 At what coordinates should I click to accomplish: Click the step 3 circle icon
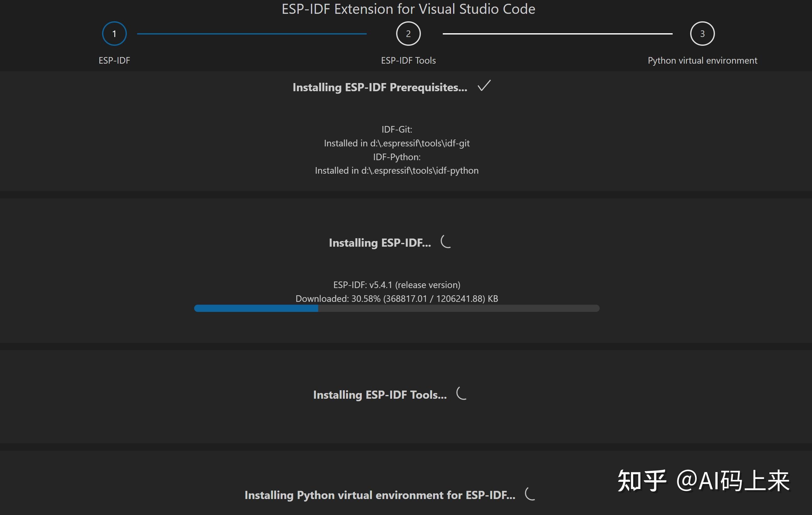click(702, 34)
